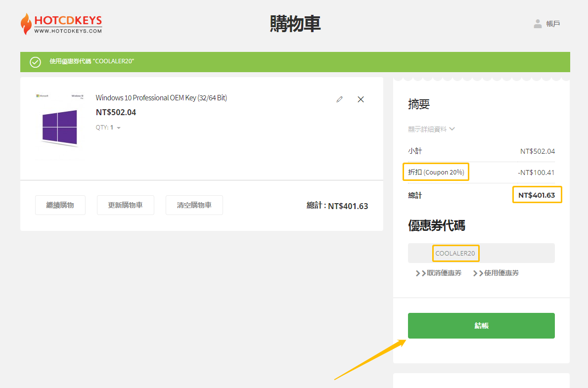Click 使用優惠券 to apply the coupon
The height and width of the screenshot is (388, 588).
tap(496, 273)
